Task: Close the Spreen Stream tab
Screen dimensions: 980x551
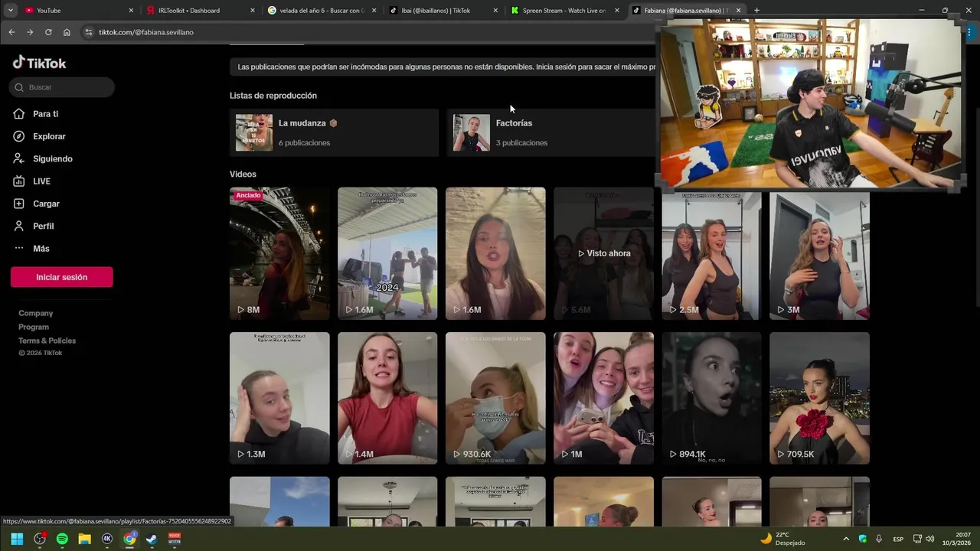Action: click(x=617, y=11)
